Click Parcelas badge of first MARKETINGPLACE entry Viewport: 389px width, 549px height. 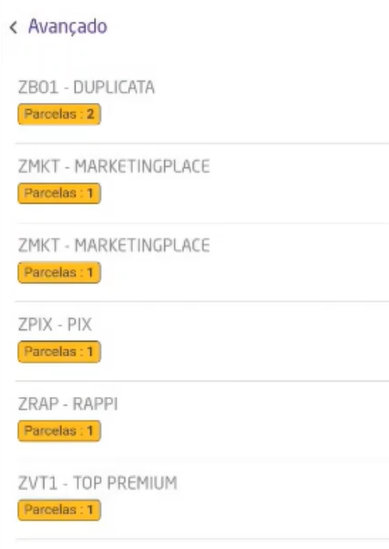[x=59, y=193]
